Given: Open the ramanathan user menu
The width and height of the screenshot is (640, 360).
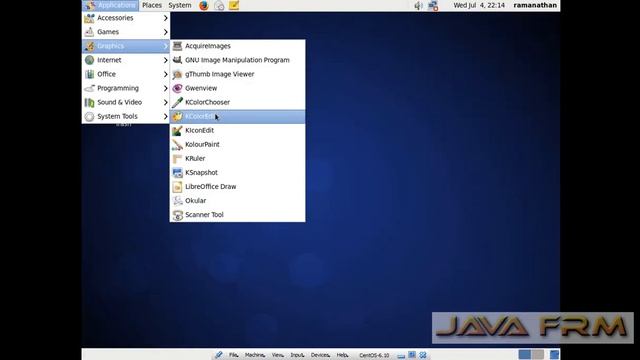Looking at the screenshot, I should [535, 5].
